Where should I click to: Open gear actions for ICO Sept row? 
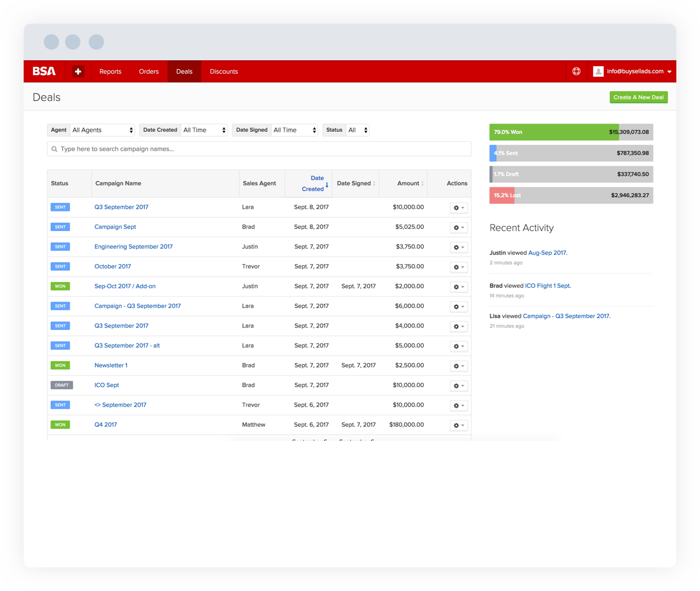[x=459, y=386]
